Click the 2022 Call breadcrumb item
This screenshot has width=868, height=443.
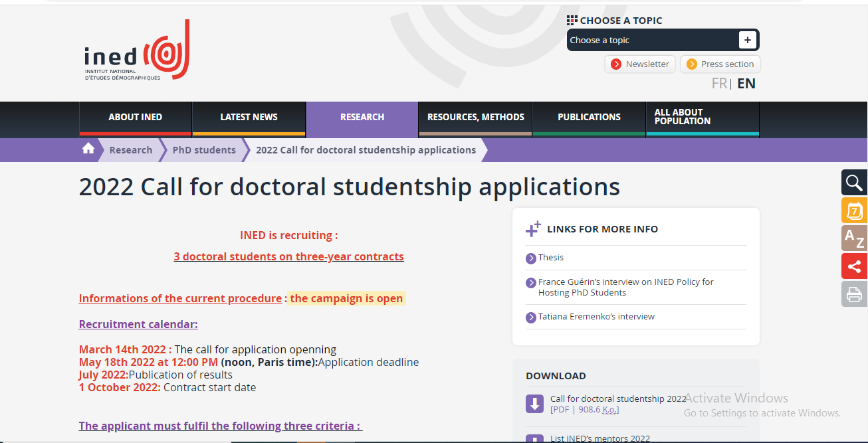point(366,150)
